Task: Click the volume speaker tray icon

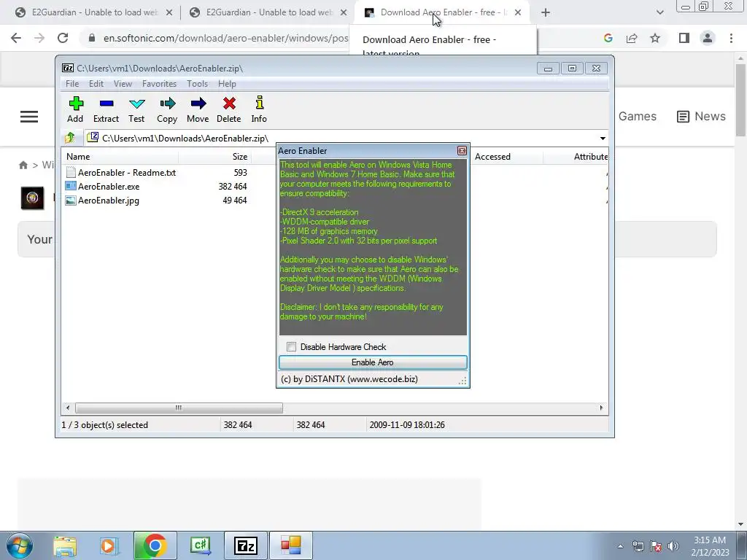Action: [673, 546]
